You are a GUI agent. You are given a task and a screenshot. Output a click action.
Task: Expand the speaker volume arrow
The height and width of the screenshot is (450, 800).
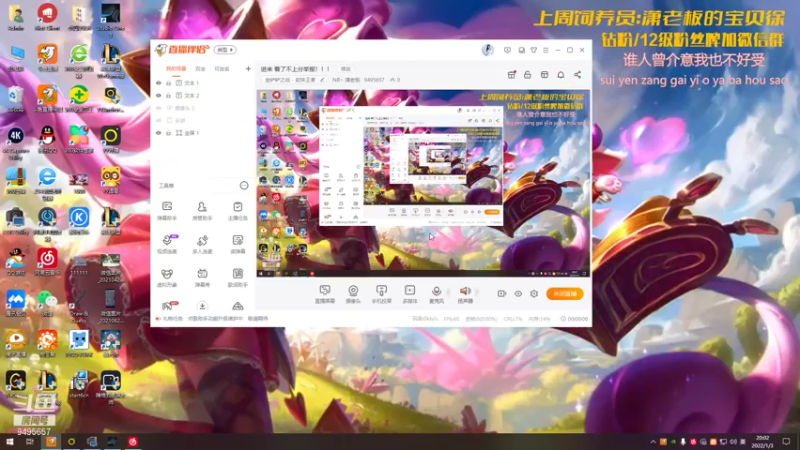tap(477, 292)
